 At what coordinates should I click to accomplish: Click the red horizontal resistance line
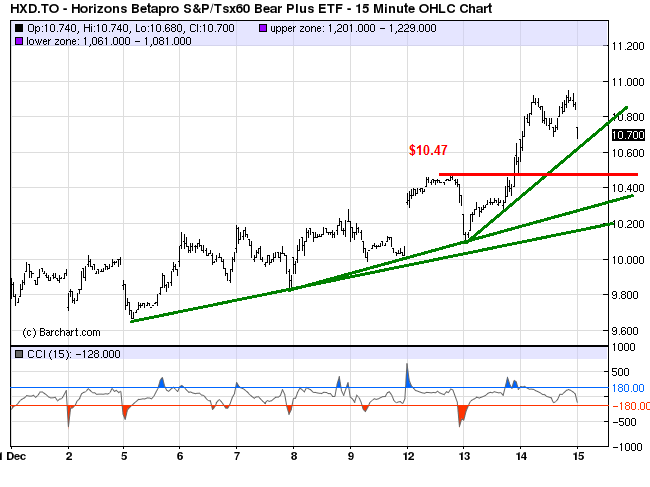tap(538, 174)
